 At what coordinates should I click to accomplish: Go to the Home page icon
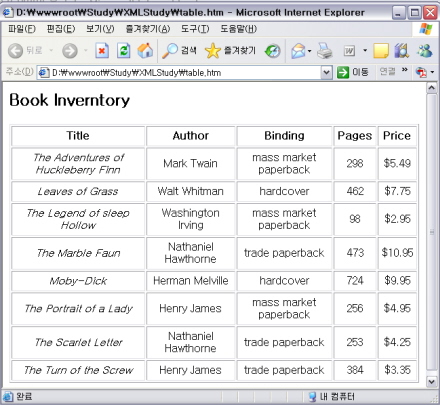(x=145, y=51)
